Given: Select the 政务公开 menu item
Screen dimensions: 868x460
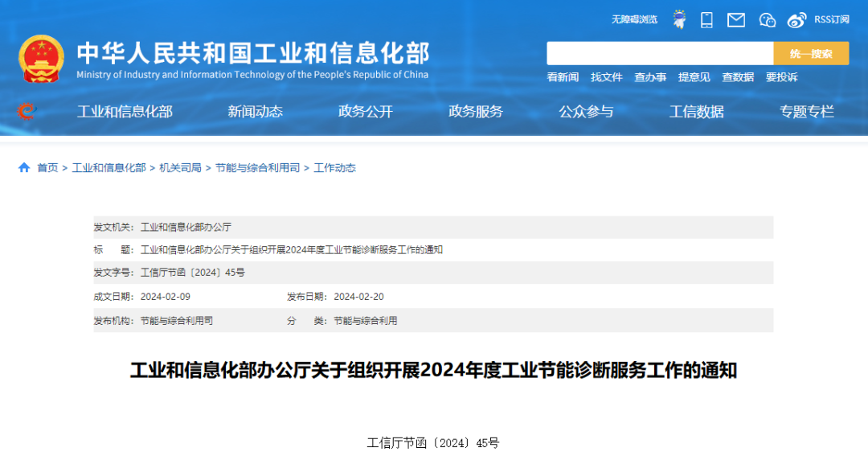Looking at the screenshot, I should 366,112.
